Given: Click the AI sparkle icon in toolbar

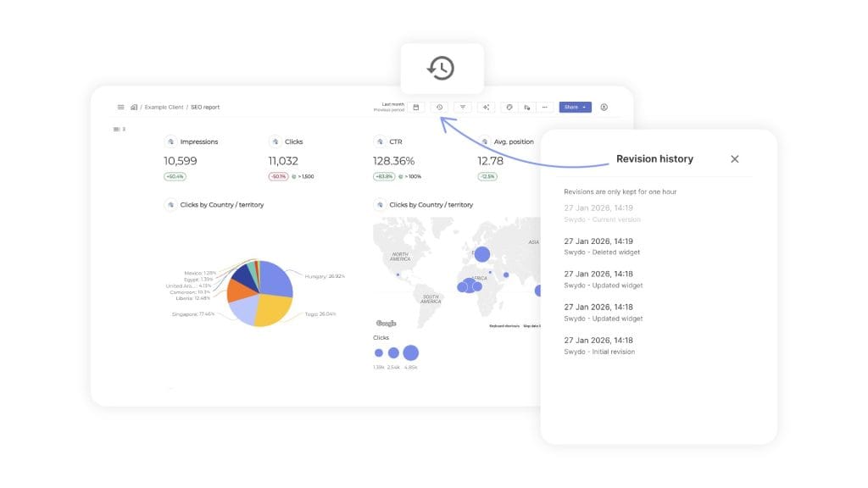Looking at the screenshot, I should click(486, 108).
